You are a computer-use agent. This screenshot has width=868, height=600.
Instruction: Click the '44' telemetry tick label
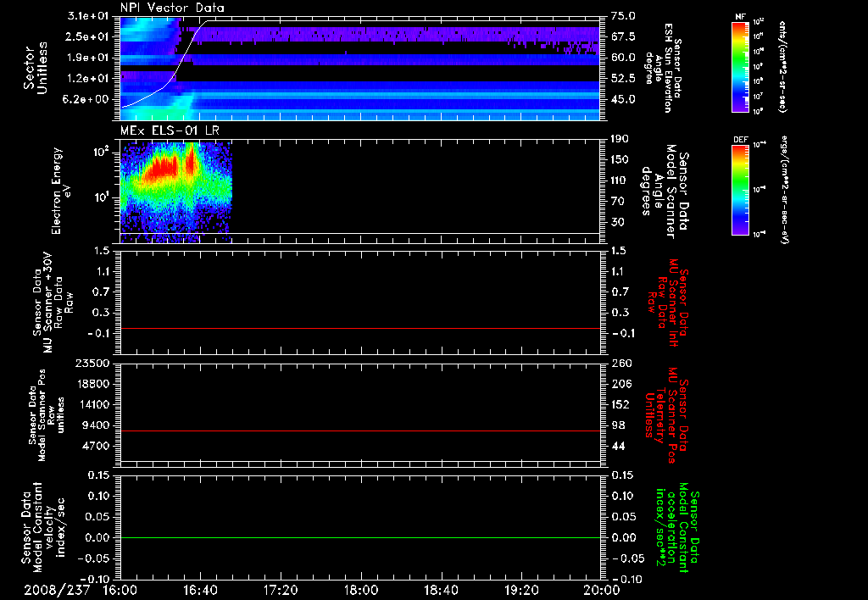(618, 446)
